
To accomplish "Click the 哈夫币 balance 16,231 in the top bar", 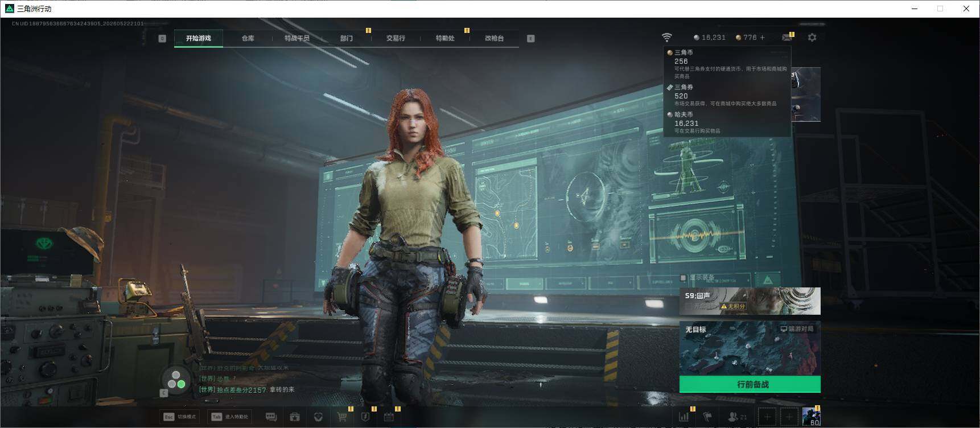I will (710, 38).
